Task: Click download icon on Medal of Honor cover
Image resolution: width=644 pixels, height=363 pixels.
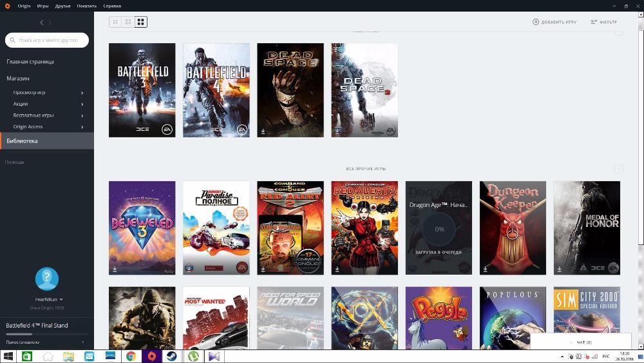Action: click(x=560, y=270)
